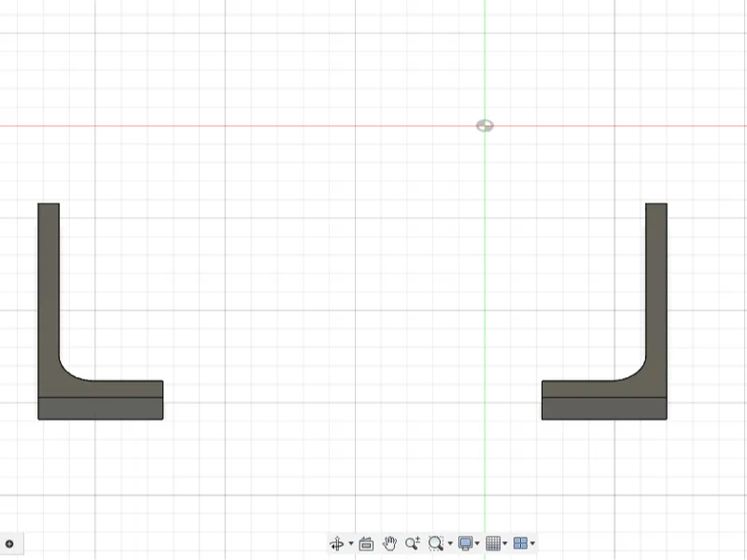Image resolution: width=747 pixels, height=560 pixels.
Task: Expand the Zoom Window options arrow
Action: point(450,543)
